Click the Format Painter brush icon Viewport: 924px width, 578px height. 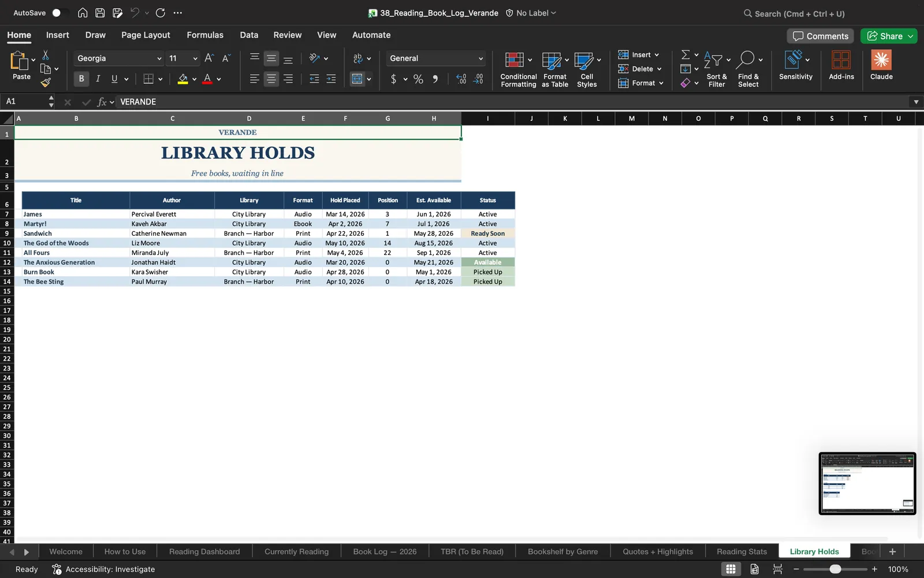click(46, 83)
